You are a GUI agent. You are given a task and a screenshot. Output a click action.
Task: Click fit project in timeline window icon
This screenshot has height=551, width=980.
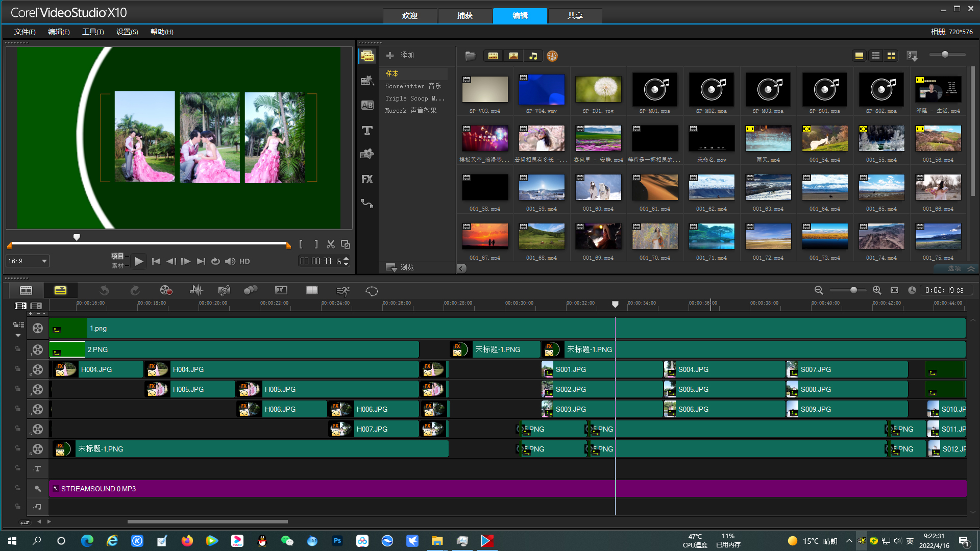[x=894, y=290]
